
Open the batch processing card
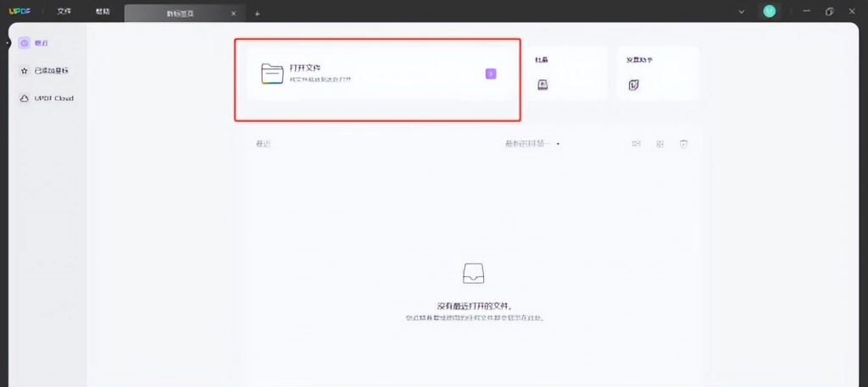(567, 73)
